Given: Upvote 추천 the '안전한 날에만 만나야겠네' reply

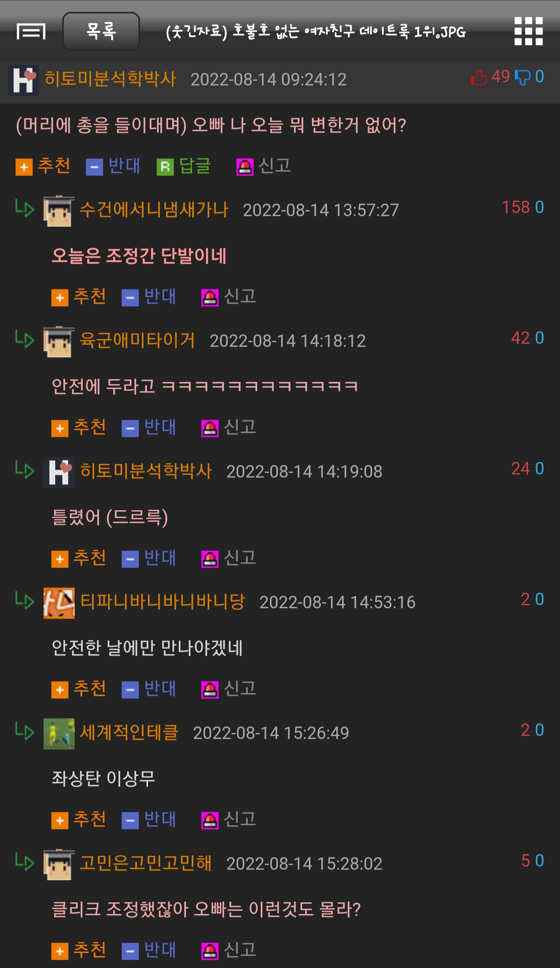Looking at the screenshot, I should tap(79, 689).
